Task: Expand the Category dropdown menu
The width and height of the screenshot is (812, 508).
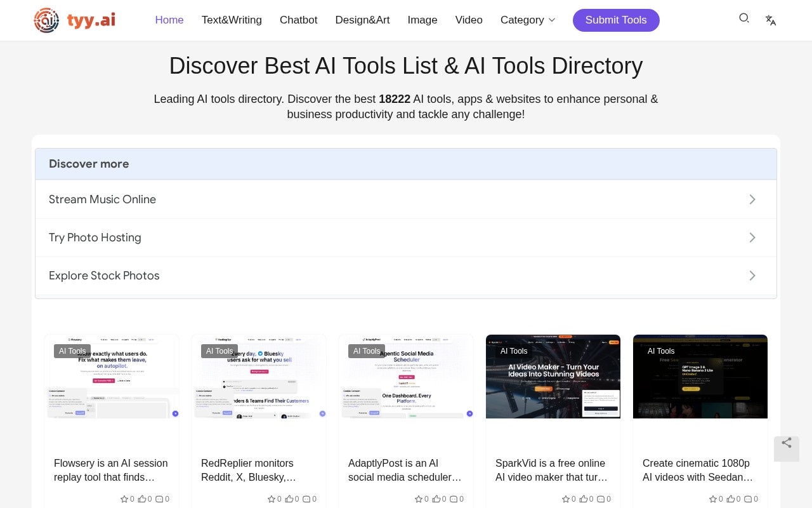Action: (x=528, y=20)
